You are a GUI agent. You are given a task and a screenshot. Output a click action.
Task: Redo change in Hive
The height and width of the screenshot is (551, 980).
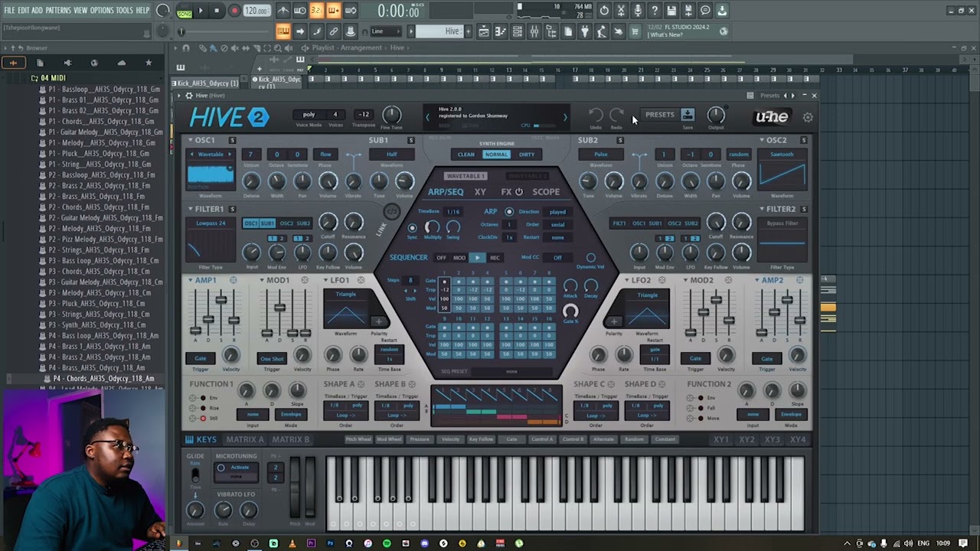tap(616, 116)
